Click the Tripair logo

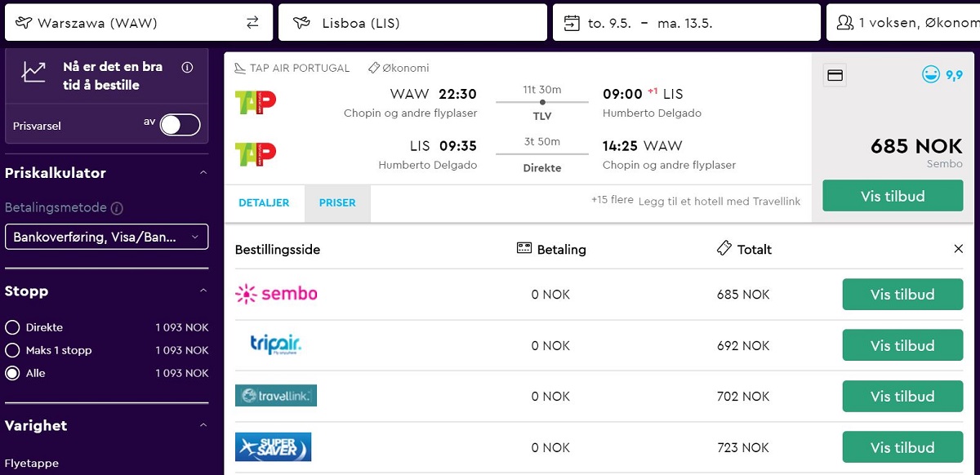point(276,345)
